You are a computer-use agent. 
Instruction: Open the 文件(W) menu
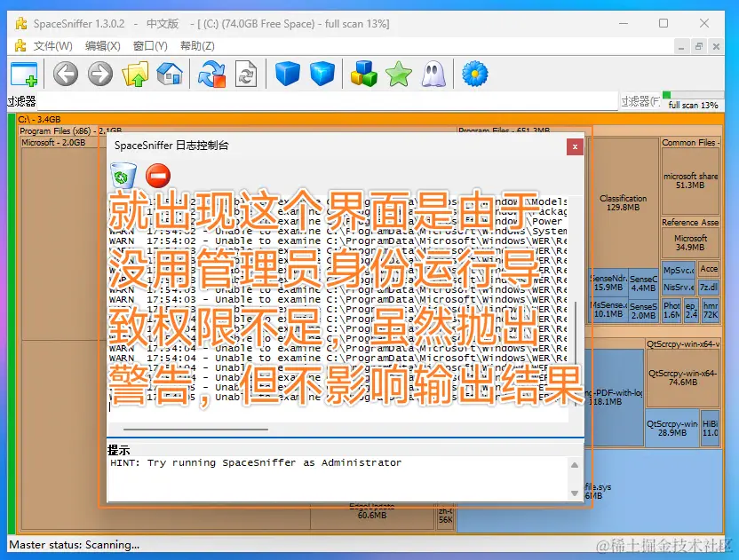(x=52, y=45)
